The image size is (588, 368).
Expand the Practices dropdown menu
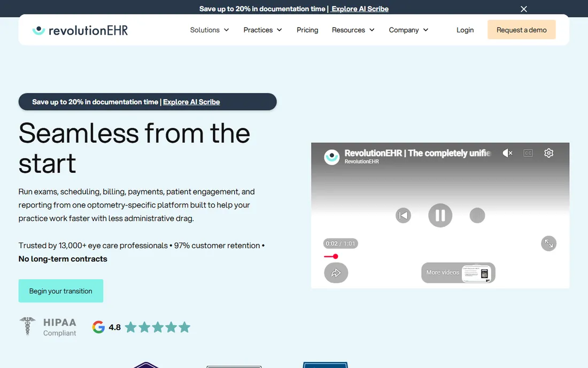(x=262, y=30)
